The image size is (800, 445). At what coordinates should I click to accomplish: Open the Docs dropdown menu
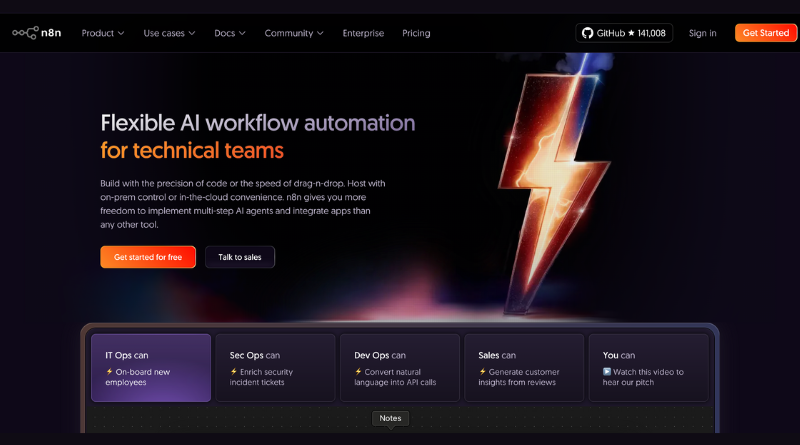tap(229, 33)
